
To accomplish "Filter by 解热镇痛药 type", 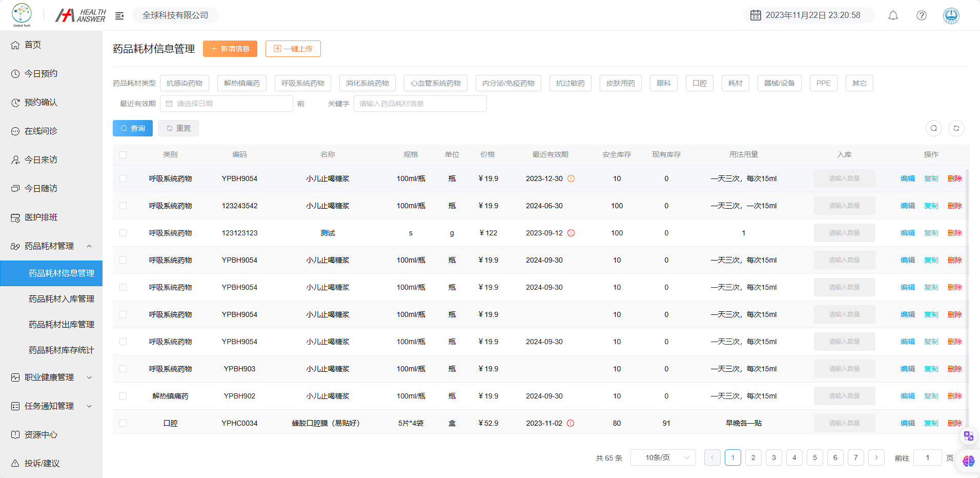I will 242,83.
